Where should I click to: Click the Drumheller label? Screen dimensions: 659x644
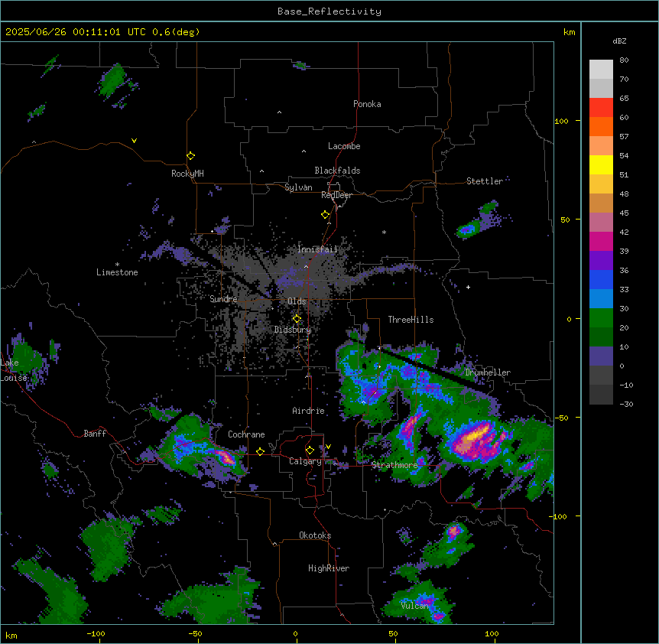[x=488, y=372]
